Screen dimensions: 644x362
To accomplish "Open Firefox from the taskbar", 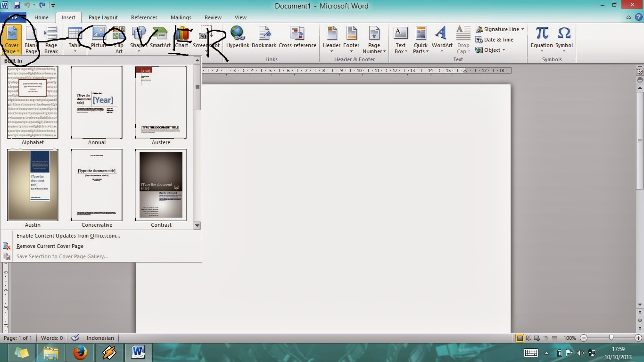I will pos(80,352).
